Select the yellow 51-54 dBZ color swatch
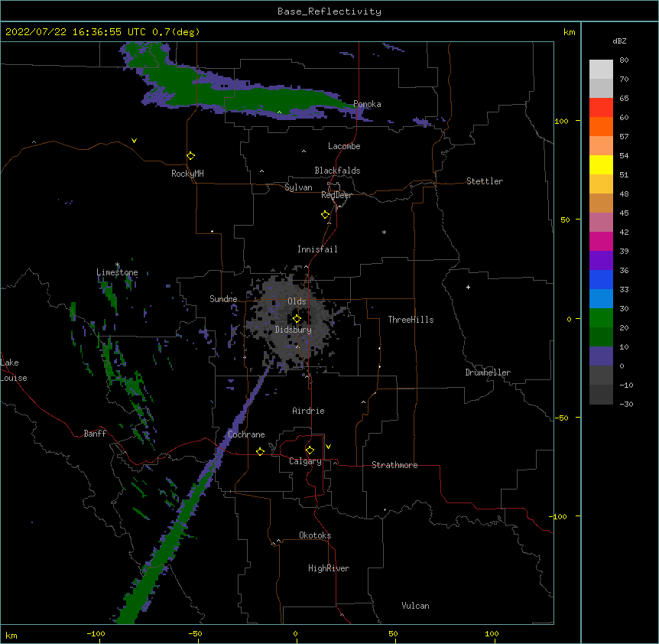Image resolution: width=659 pixels, height=644 pixels. point(601,164)
